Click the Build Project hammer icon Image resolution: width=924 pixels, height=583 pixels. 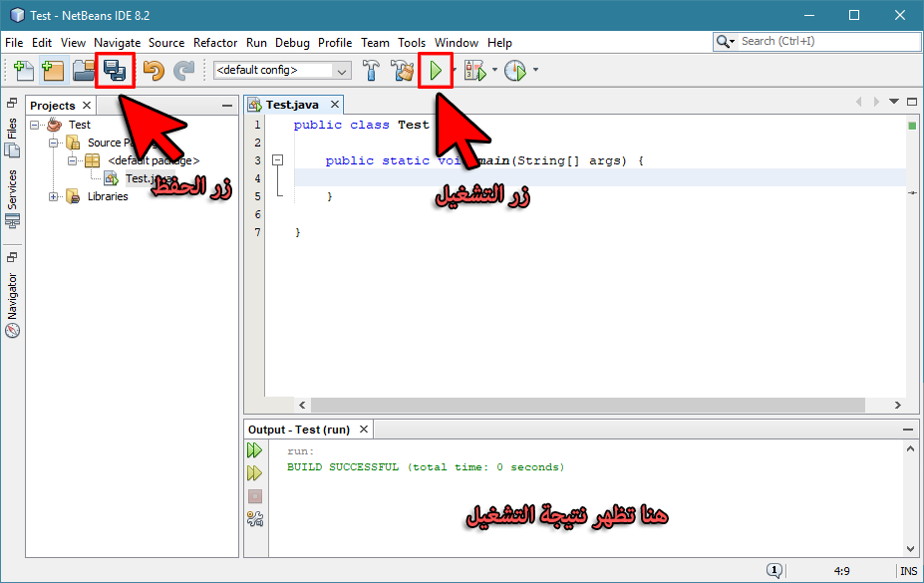pyautogui.click(x=371, y=70)
